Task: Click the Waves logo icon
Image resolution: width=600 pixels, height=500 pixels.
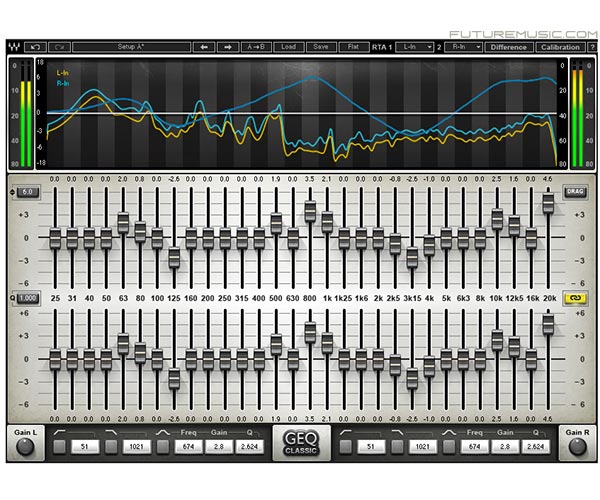Action: (14, 47)
